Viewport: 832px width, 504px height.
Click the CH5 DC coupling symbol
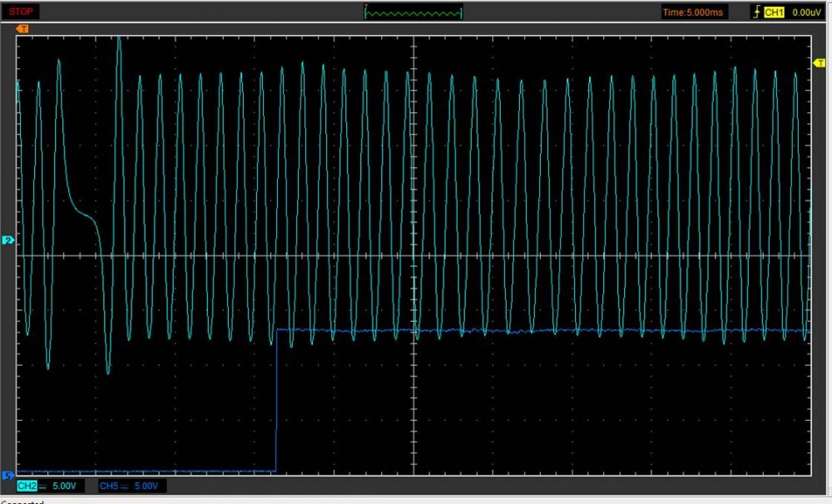pos(125,486)
